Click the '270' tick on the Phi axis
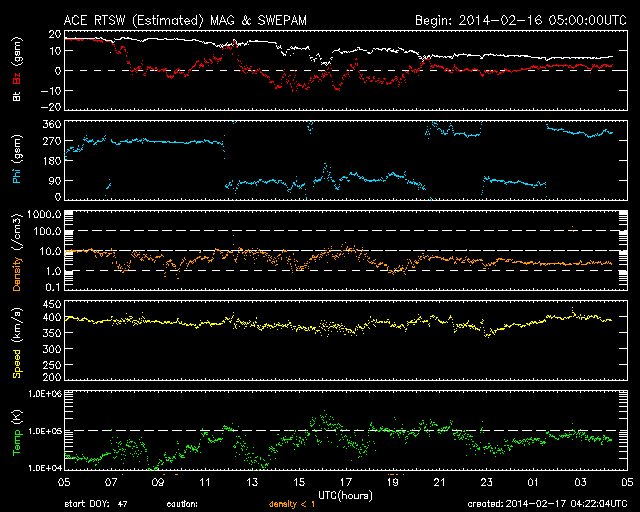The image size is (640, 512). click(x=52, y=141)
